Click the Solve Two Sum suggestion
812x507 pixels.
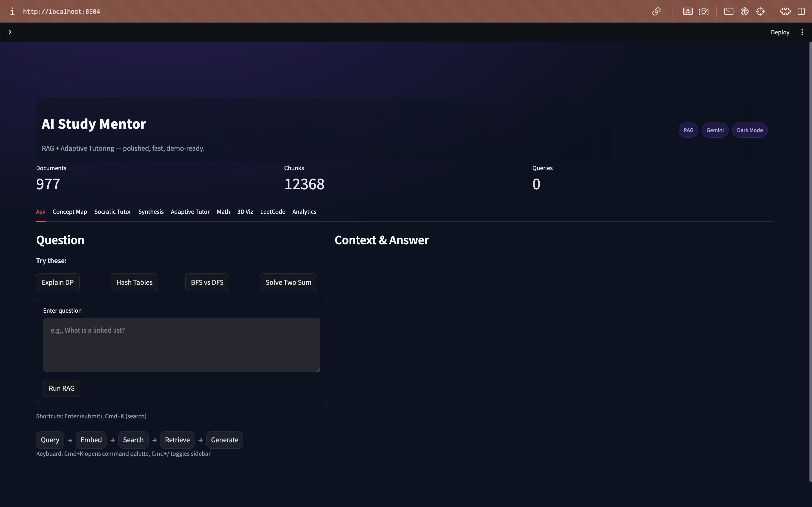tap(288, 282)
